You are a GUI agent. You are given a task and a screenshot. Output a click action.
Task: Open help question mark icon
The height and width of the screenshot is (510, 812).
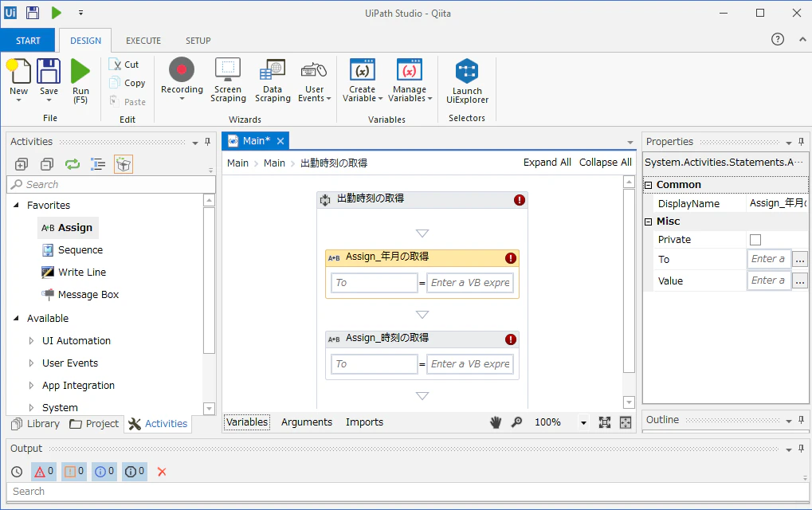777,39
